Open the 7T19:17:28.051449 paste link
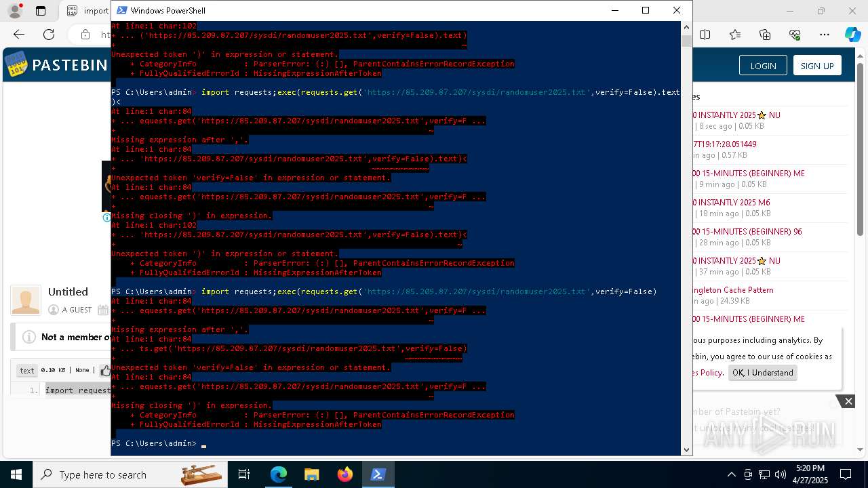 (x=725, y=144)
